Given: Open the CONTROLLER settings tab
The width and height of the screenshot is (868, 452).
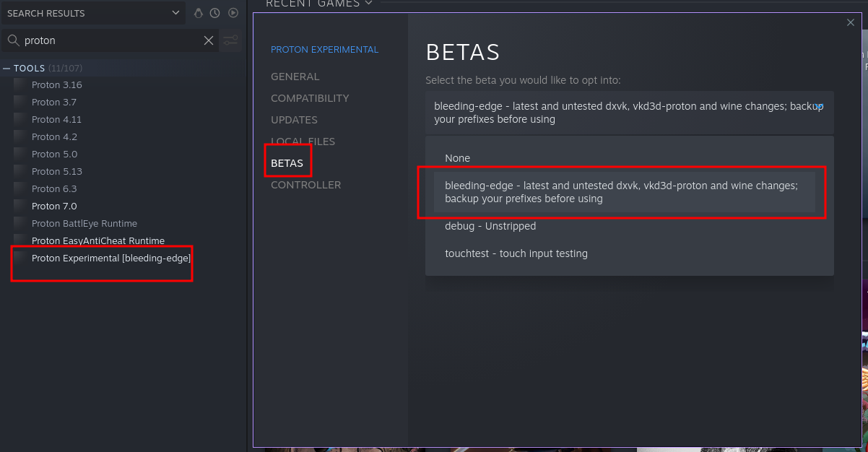Looking at the screenshot, I should pyautogui.click(x=305, y=185).
